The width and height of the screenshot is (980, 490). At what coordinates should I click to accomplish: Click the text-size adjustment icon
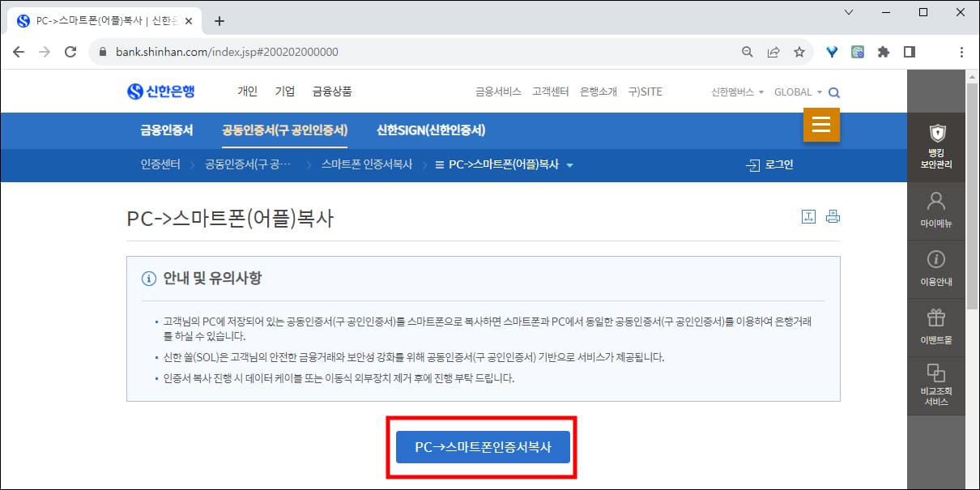click(x=808, y=216)
